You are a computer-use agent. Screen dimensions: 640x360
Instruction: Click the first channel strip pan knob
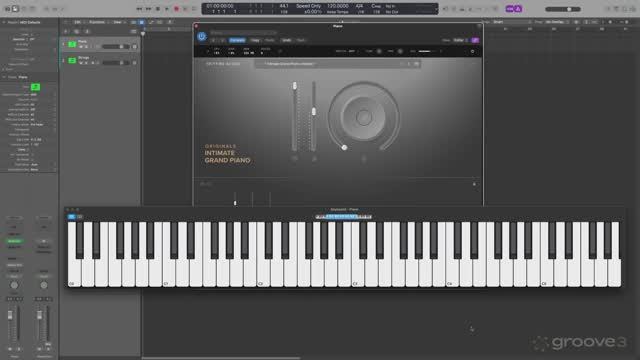tap(14, 285)
